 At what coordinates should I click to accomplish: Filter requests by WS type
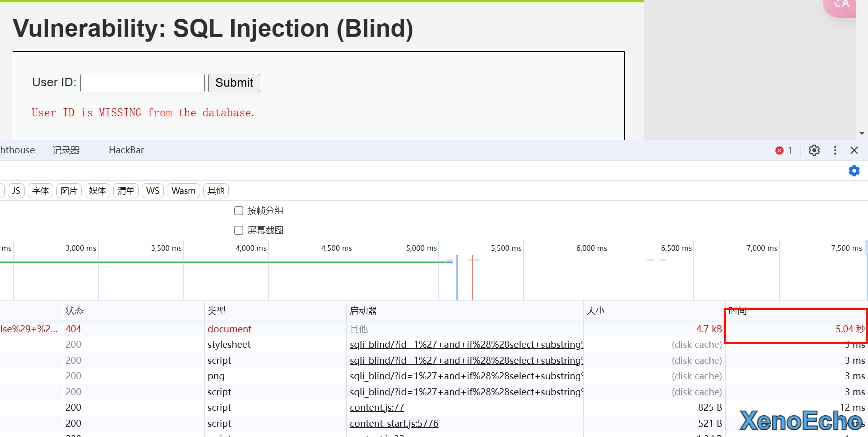click(x=153, y=191)
